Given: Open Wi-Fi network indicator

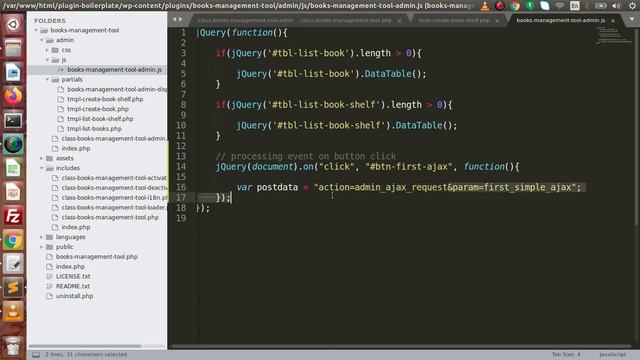Looking at the screenshot, I should 560,6.
